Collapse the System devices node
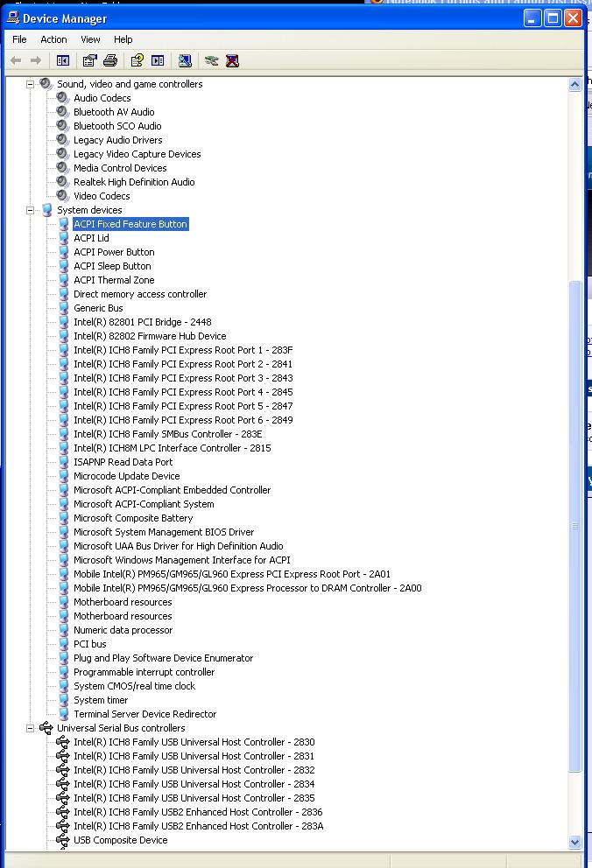Image resolution: width=592 pixels, height=868 pixels. [x=31, y=210]
